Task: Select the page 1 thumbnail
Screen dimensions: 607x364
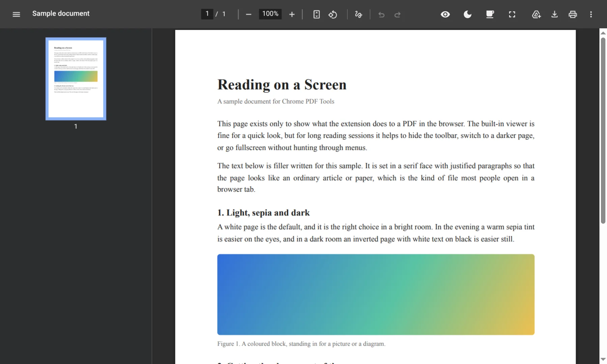Action: 76,79
